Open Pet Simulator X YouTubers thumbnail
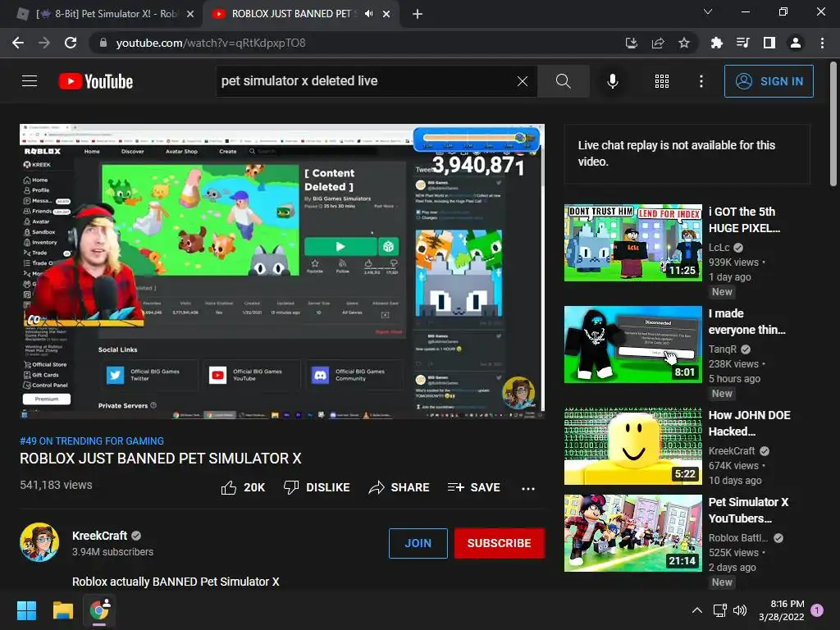840x630 pixels. pos(632,533)
